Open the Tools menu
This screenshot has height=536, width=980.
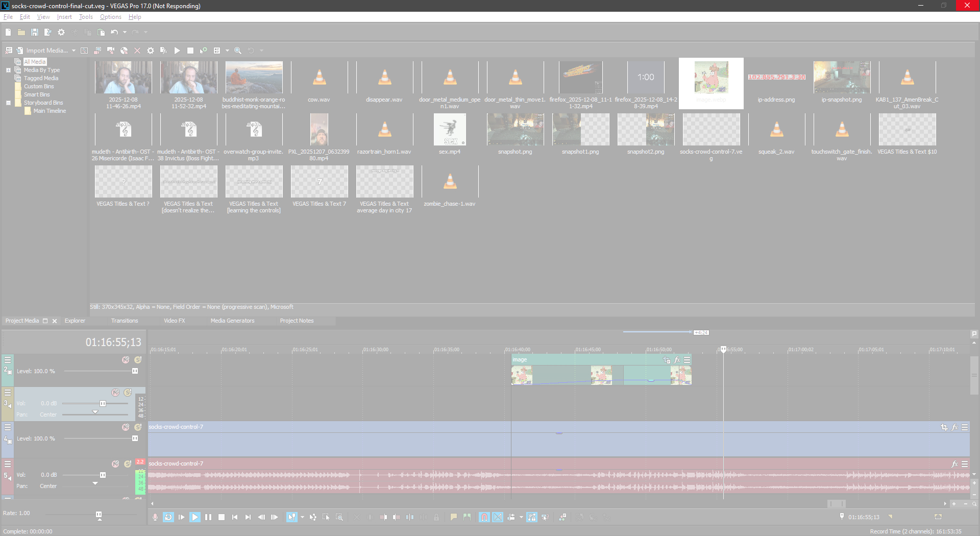pos(86,17)
